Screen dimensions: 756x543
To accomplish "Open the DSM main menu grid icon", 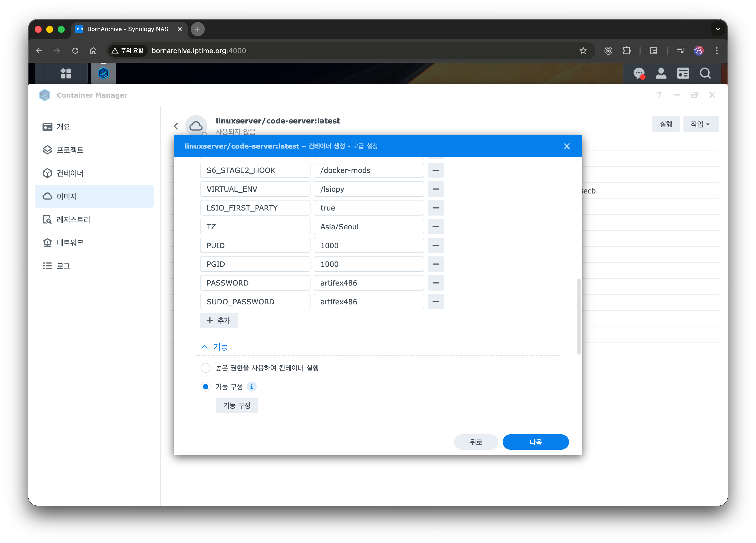I will 66,73.
